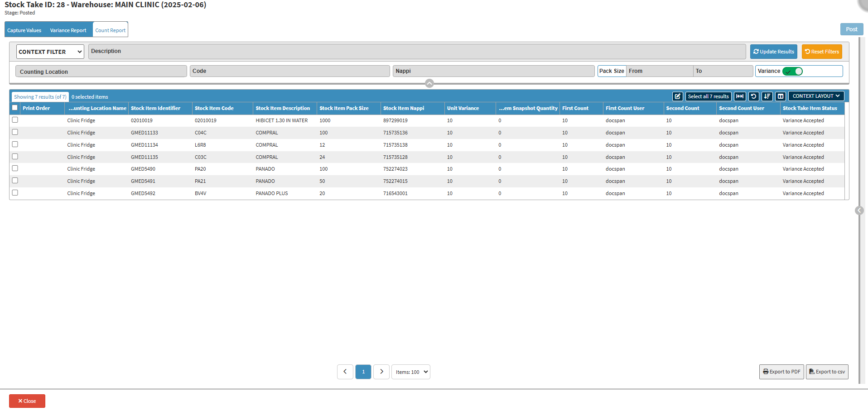The image size is (868, 411).
Task: Open the Items: 100 page size dropdown
Action: coord(410,372)
